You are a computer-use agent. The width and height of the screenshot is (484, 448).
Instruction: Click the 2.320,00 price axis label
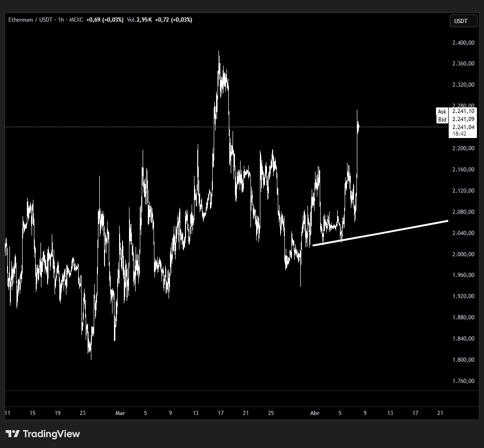coord(463,85)
